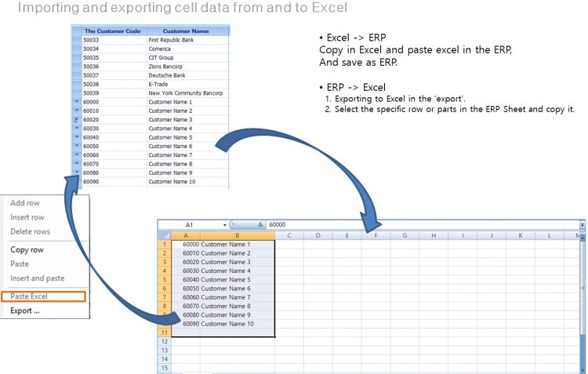Select ERP cell New York Community Bancorp

pos(188,93)
